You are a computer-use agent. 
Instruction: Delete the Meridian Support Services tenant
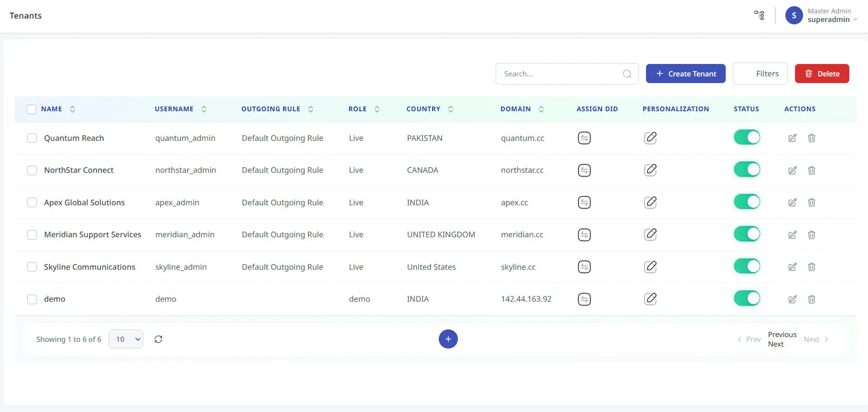coord(812,235)
